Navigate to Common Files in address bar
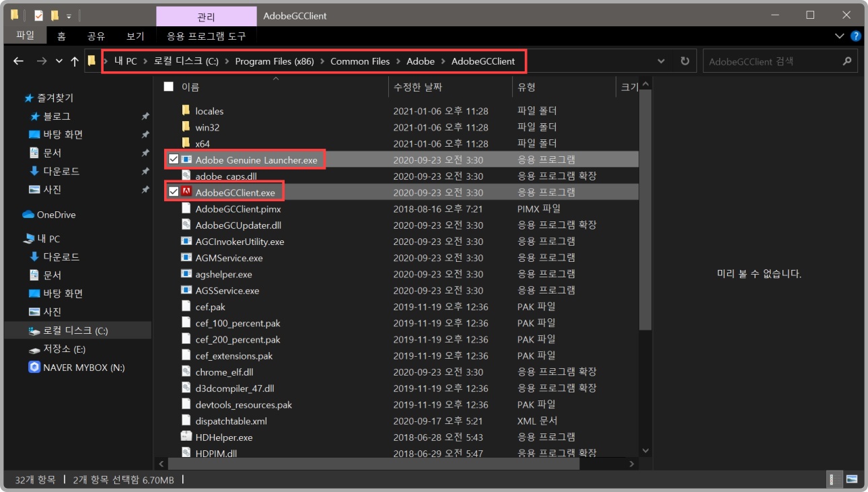This screenshot has width=868, height=492. 360,61
